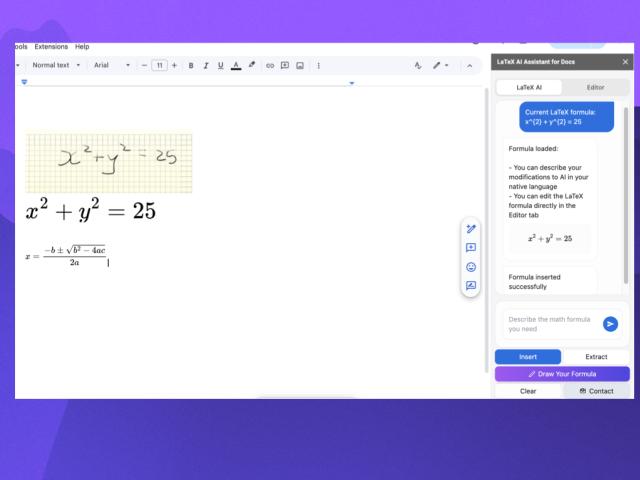
Task: Click the Draw Your Formula button
Action: coord(562,374)
